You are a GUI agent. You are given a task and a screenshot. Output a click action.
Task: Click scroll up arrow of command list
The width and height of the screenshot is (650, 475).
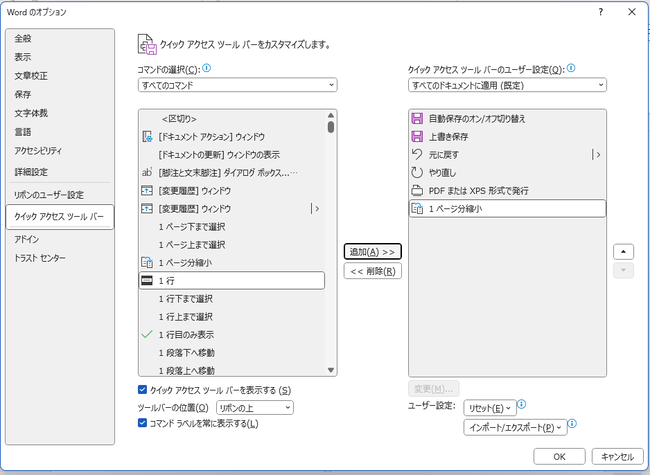(331, 115)
